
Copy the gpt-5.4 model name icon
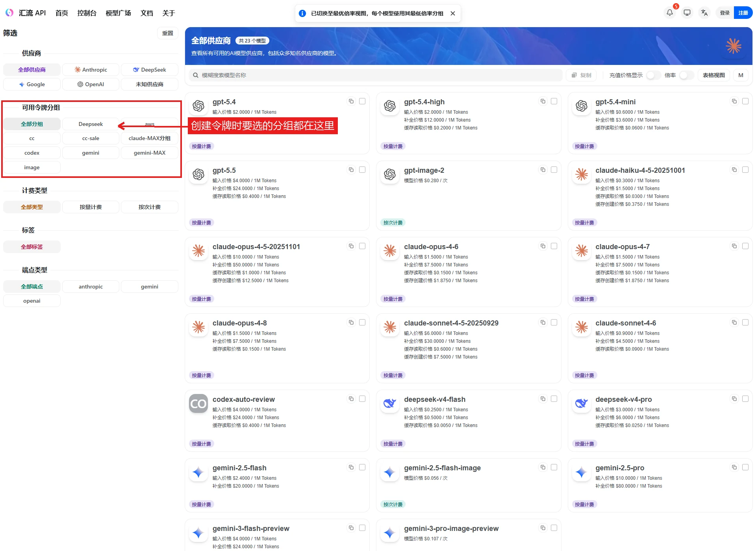[351, 102]
